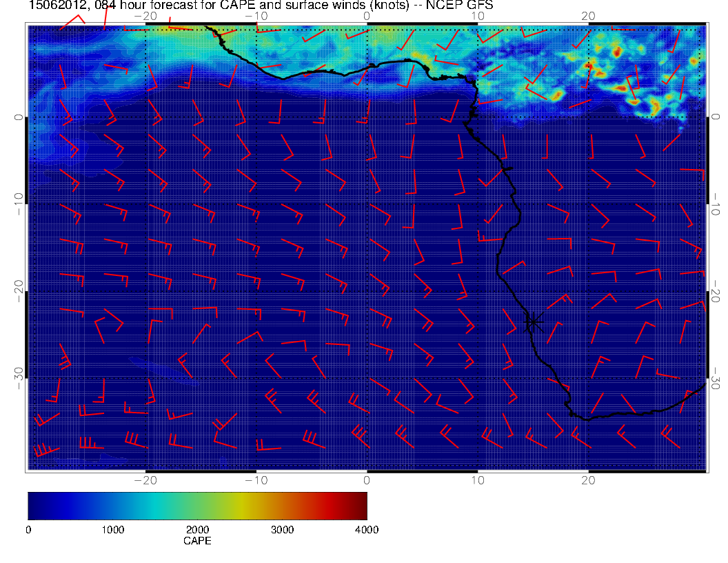The width and height of the screenshot is (728, 563).
Task: Select the 1000 tick label under the colorbar
Action: (x=112, y=529)
